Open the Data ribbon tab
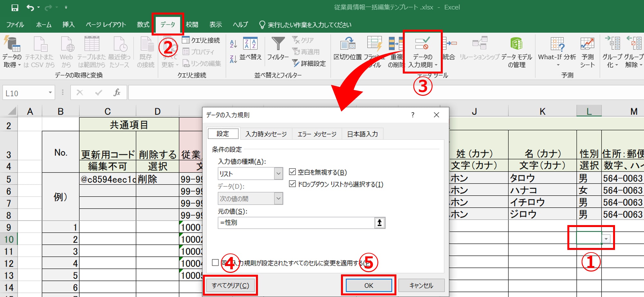 (x=167, y=25)
